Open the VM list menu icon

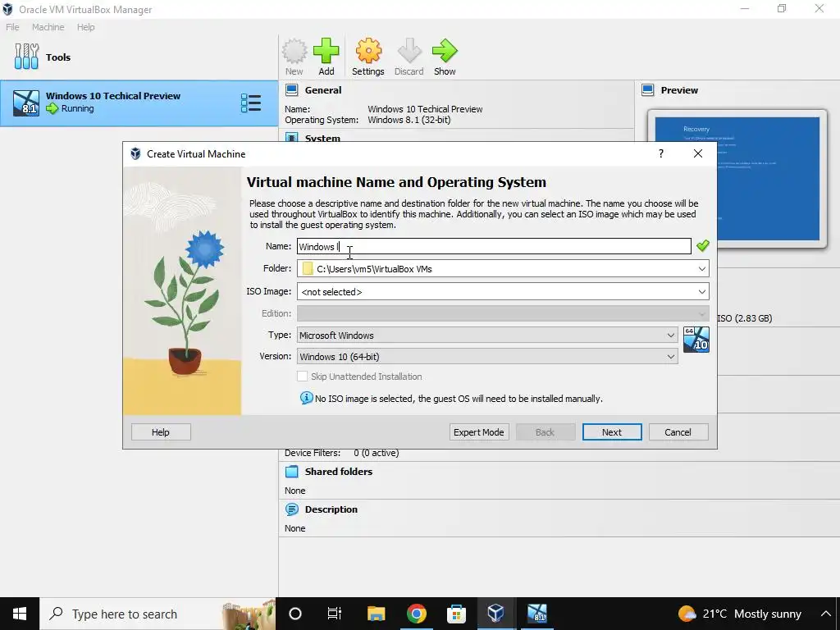251,103
